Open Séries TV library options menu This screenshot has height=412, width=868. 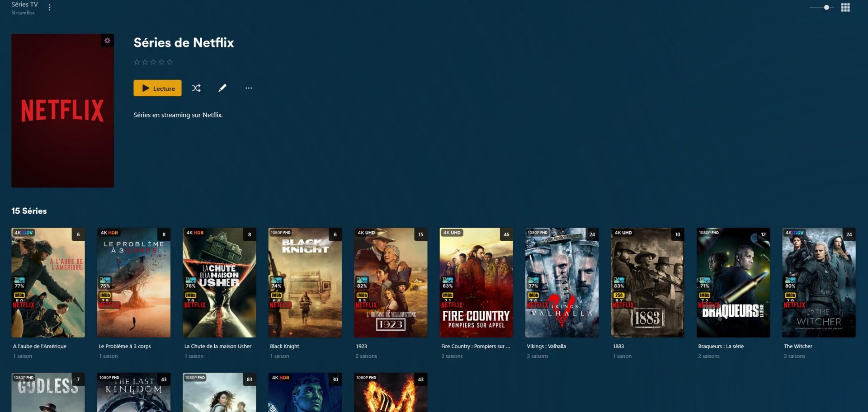tap(49, 8)
